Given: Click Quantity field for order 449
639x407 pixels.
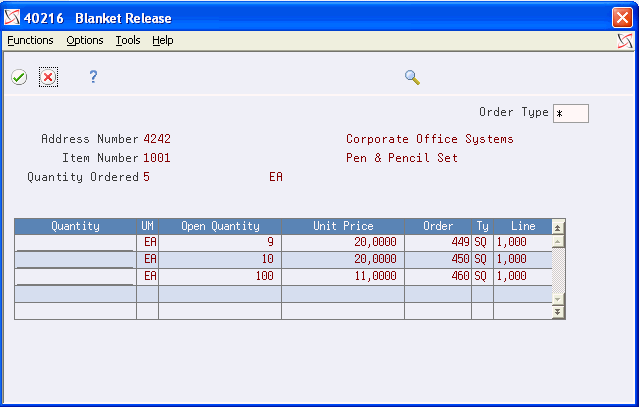Looking at the screenshot, I should click(75, 243).
